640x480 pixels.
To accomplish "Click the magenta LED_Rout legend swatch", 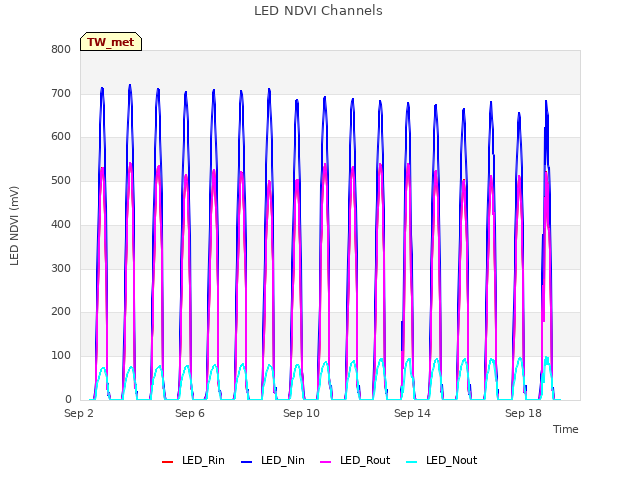I will (x=326, y=462).
